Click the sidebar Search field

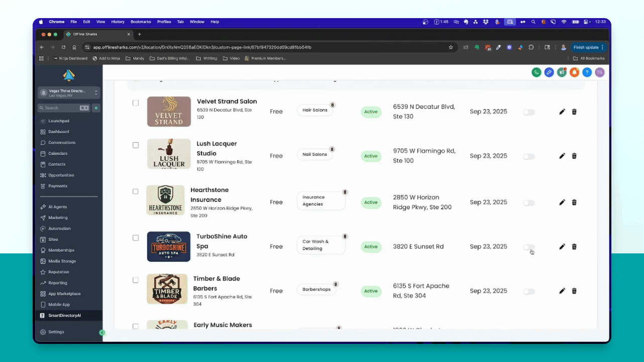[64, 108]
